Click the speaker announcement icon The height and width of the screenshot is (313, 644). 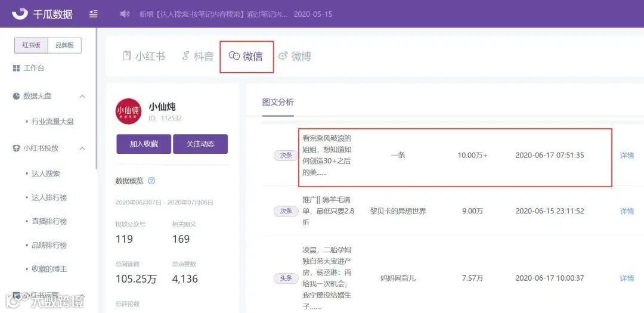[125, 14]
